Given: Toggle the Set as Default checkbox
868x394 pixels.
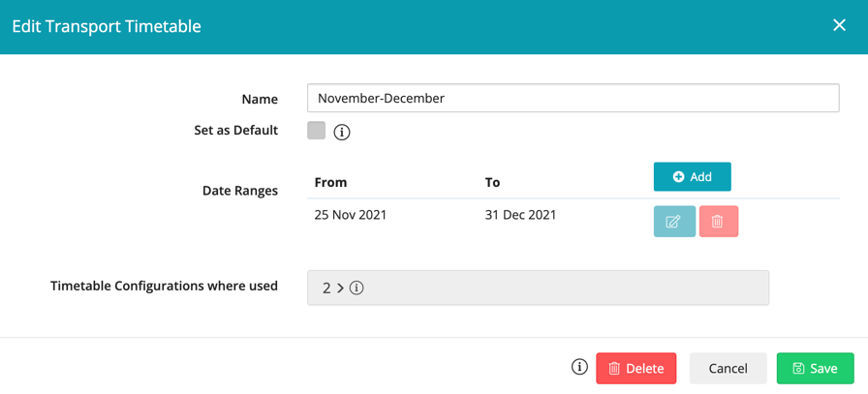Looking at the screenshot, I should click(317, 131).
